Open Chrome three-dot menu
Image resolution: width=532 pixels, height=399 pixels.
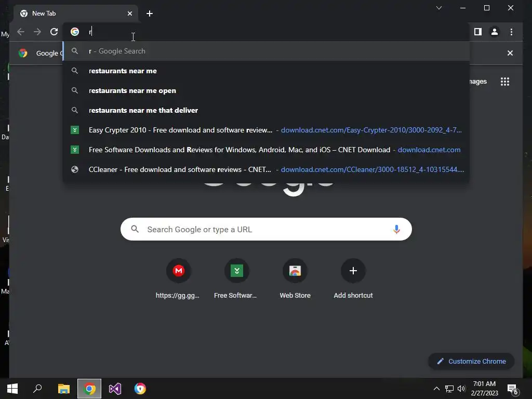[x=511, y=32]
